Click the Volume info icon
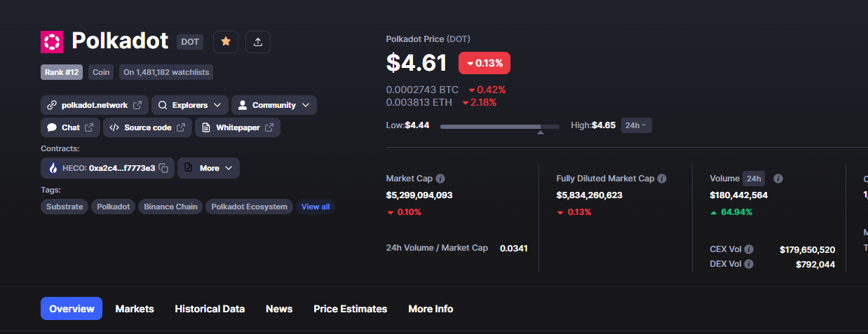Image resolution: width=868 pixels, height=334 pixels. pyautogui.click(x=778, y=179)
